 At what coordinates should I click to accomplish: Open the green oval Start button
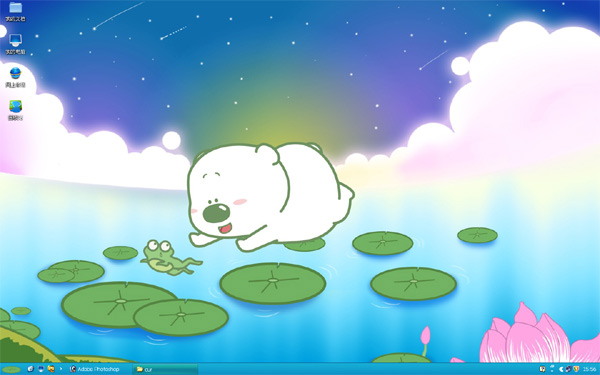[x=11, y=369]
